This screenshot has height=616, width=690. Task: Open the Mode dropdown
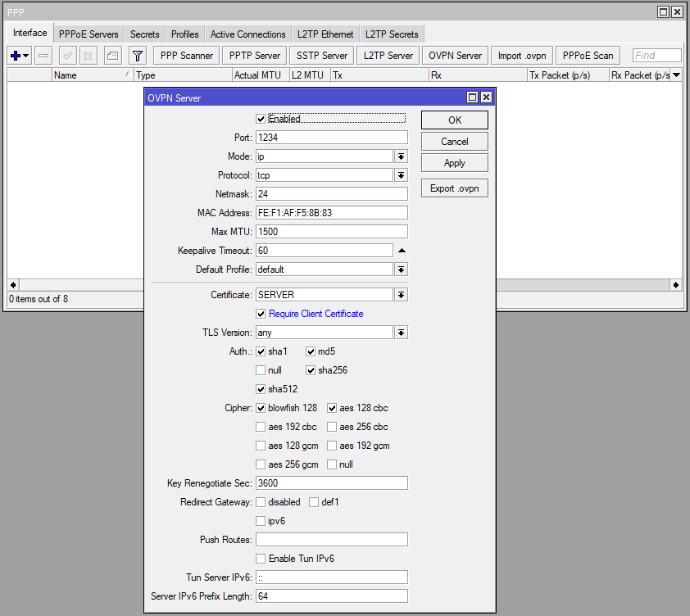click(x=401, y=156)
